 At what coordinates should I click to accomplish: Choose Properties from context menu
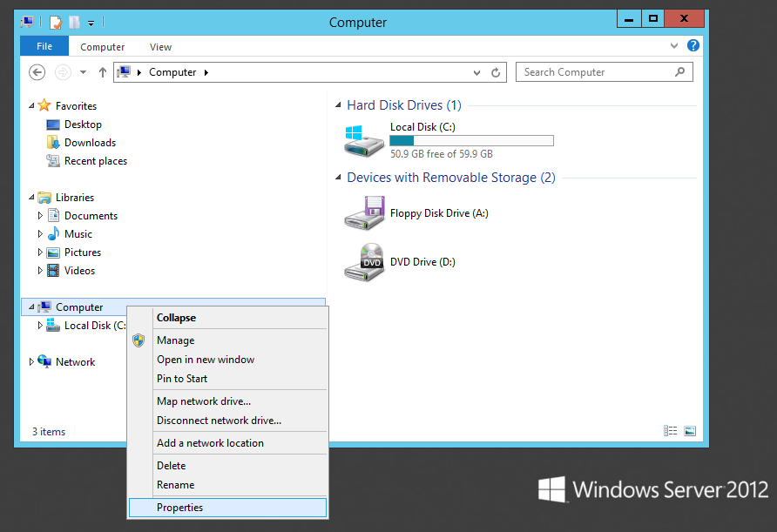[x=227, y=508]
